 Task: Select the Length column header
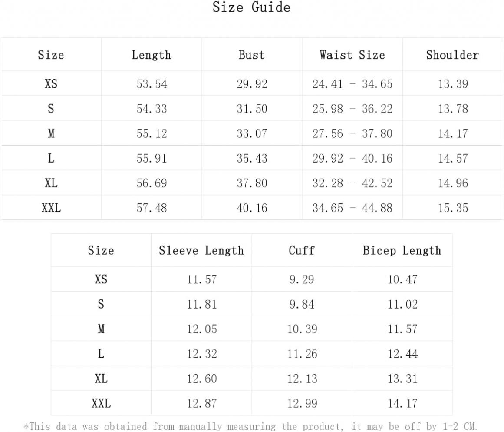[x=152, y=55]
